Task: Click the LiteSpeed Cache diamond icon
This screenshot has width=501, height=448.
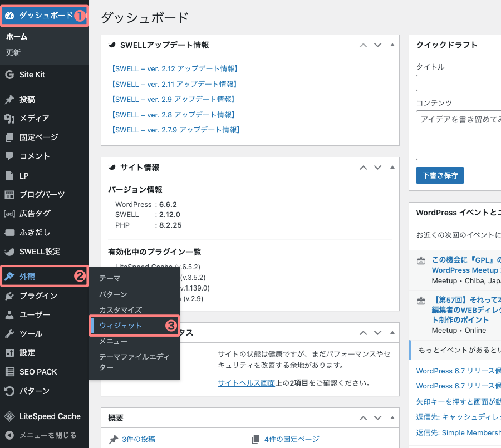Action: tap(9, 416)
